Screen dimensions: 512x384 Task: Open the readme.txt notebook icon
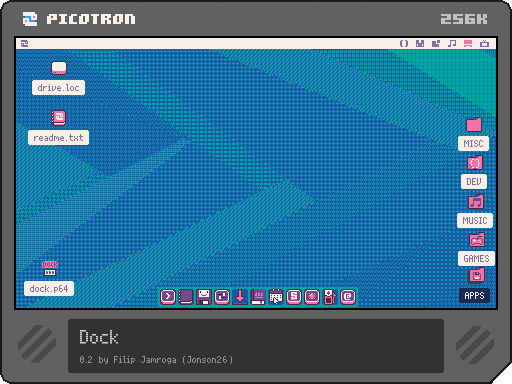point(59,118)
